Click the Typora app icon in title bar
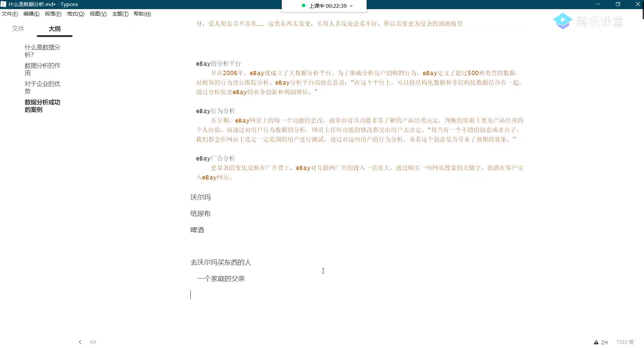This screenshot has height=348, width=644. (x=3, y=4)
